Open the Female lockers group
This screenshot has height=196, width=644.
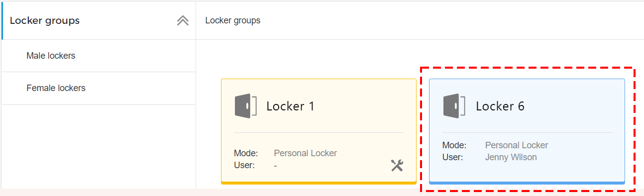(x=56, y=88)
